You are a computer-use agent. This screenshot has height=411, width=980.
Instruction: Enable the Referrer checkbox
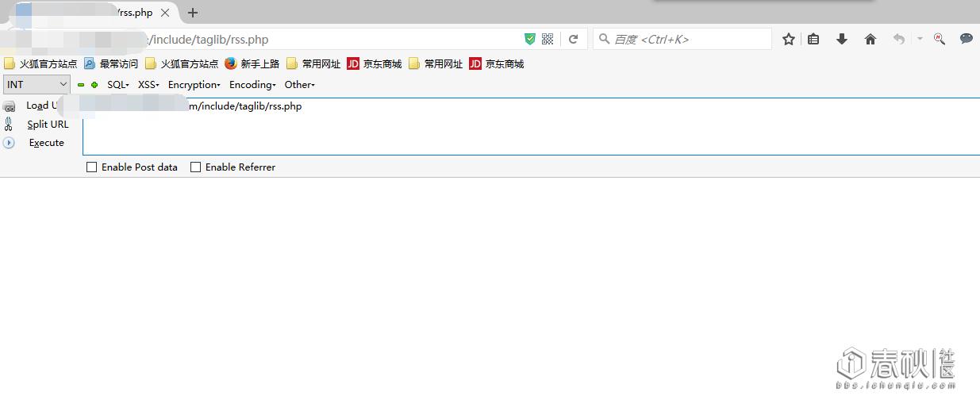click(195, 167)
